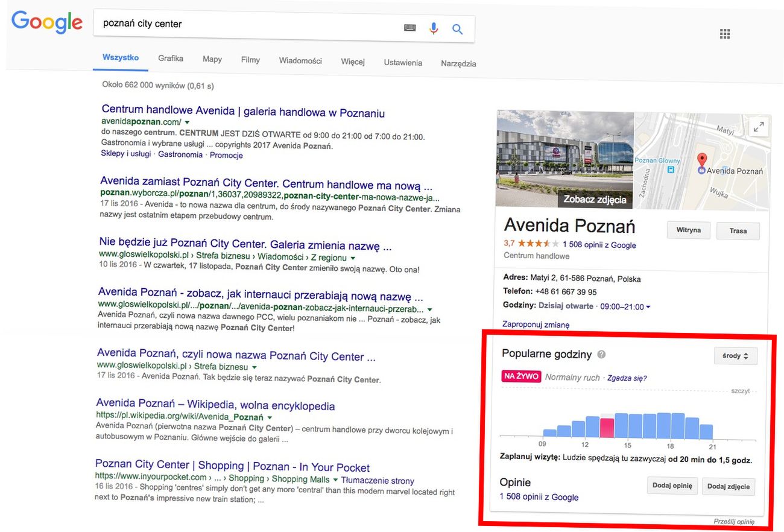Click the Trasa directions button
784x532 pixels.
click(x=738, y=231)
